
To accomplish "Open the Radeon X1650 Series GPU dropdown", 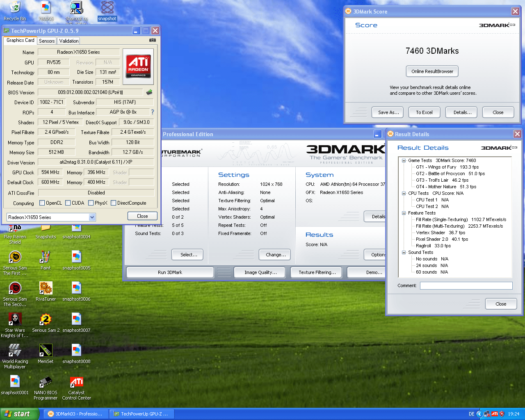I will (51, 217).
